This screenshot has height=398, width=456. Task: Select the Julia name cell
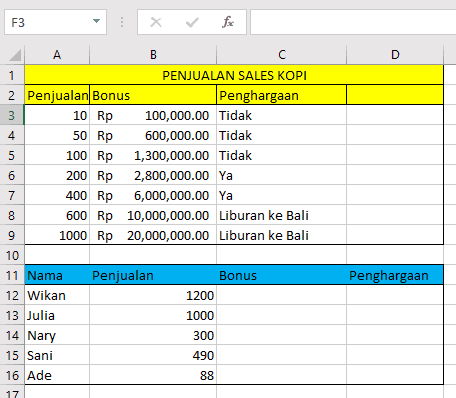pyautogui.click(x=57, y=315)
